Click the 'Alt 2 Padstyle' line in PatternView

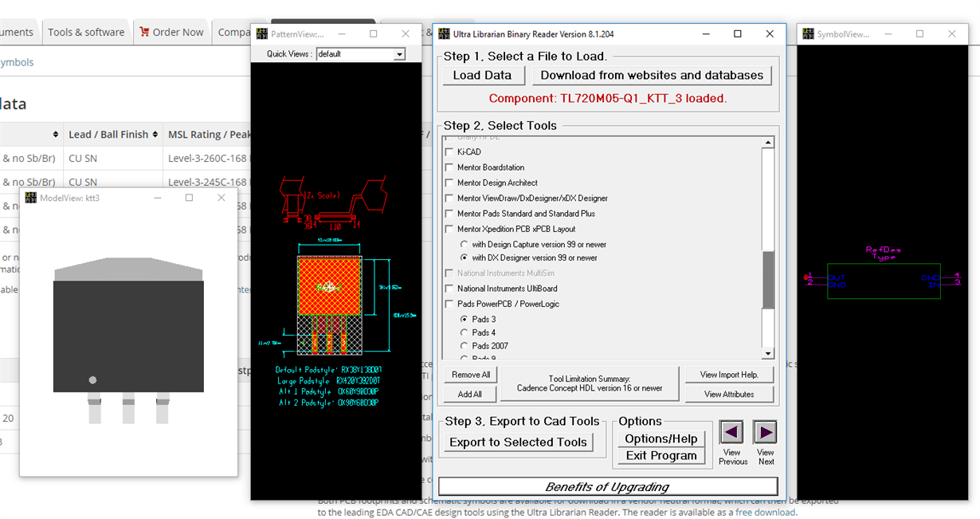(327, 403)
